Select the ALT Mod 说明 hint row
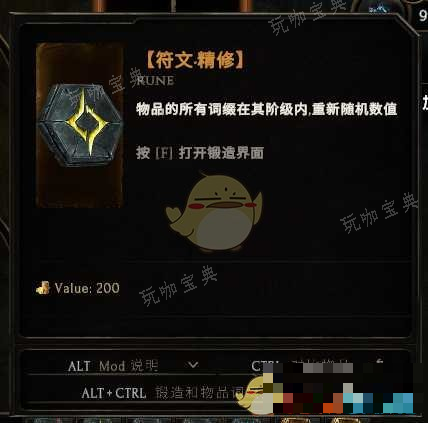 point(113,366)
